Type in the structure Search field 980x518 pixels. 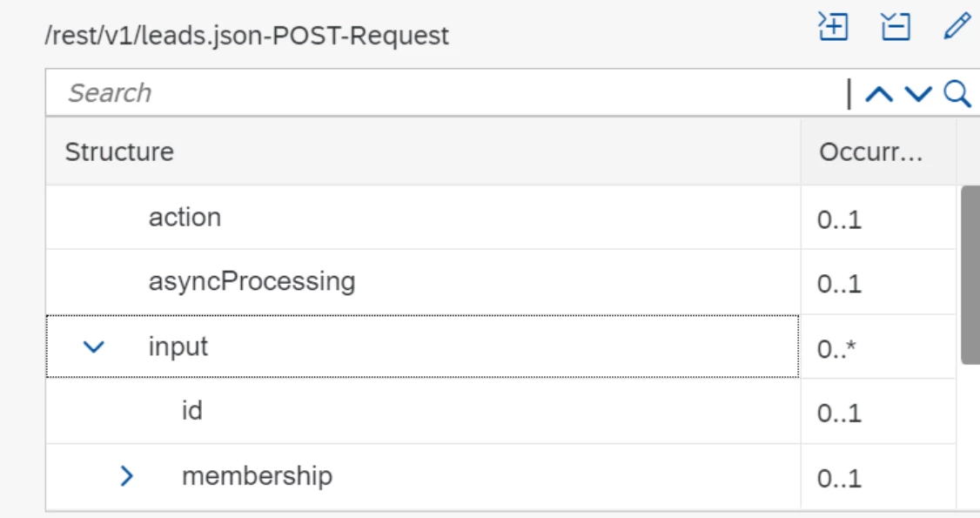435,93
